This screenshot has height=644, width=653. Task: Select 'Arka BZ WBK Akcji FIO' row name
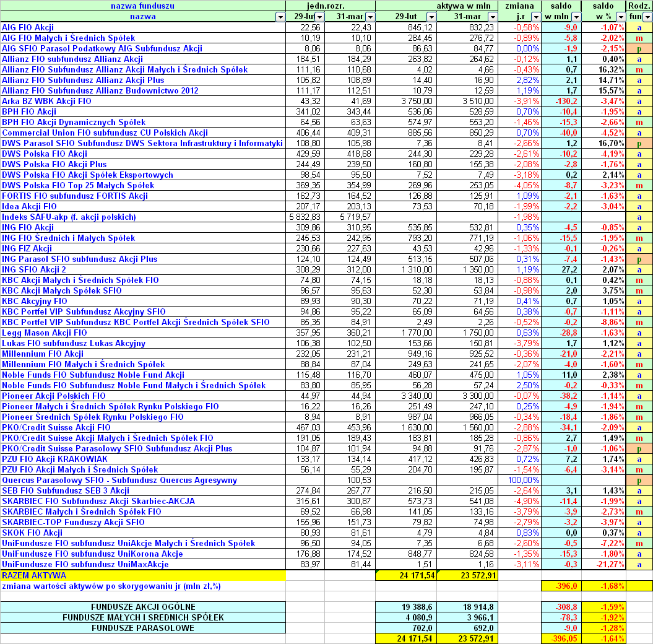click(x=46, y=101)
